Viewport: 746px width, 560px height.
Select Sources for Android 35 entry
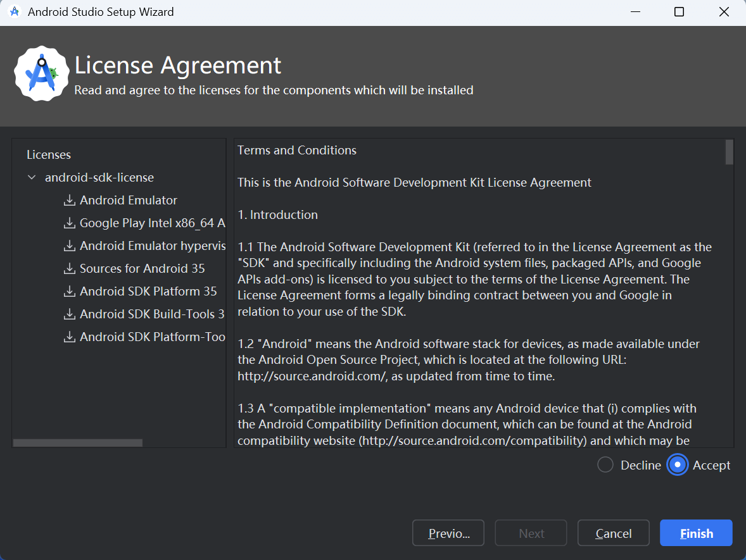pos(142,268)
